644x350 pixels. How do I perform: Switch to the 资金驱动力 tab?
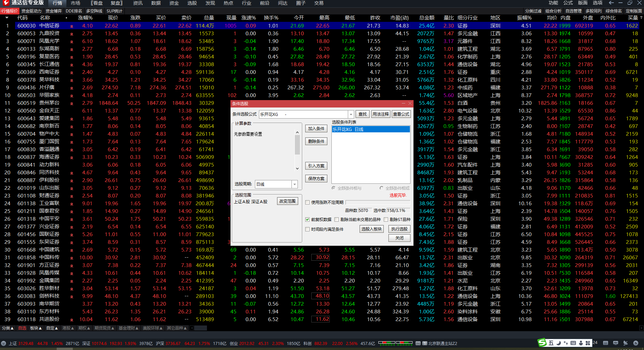[x=31, y=11]
